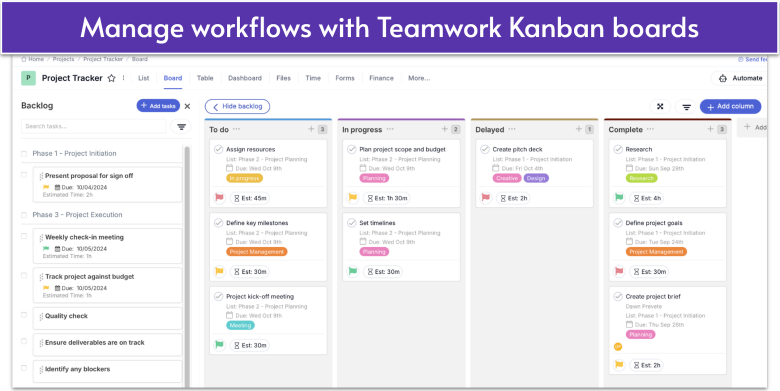This screenshot has height=391, width=780.
Task: Click Project Tracker breadcrumb link
Action: [103, 59]
